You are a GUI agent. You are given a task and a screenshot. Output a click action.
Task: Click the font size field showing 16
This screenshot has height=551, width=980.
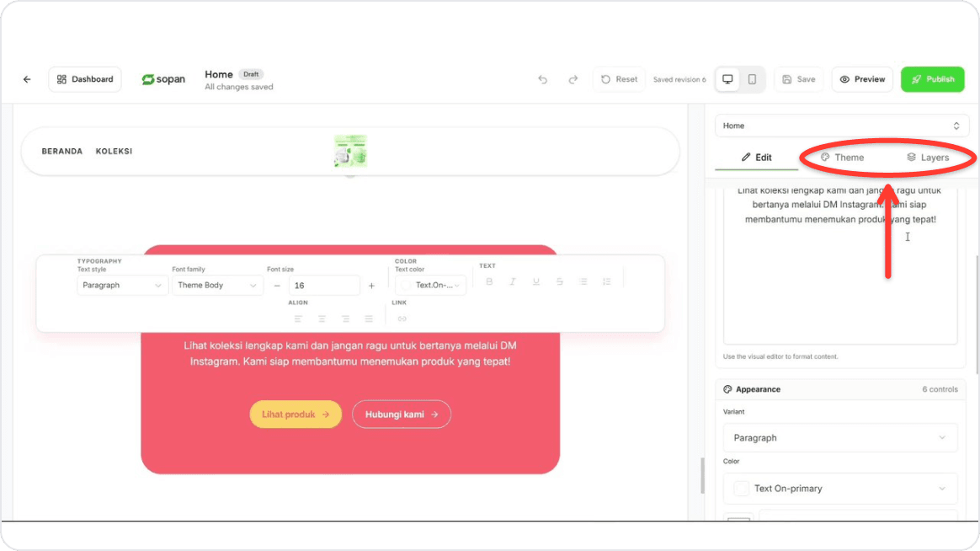pos(324,286)
